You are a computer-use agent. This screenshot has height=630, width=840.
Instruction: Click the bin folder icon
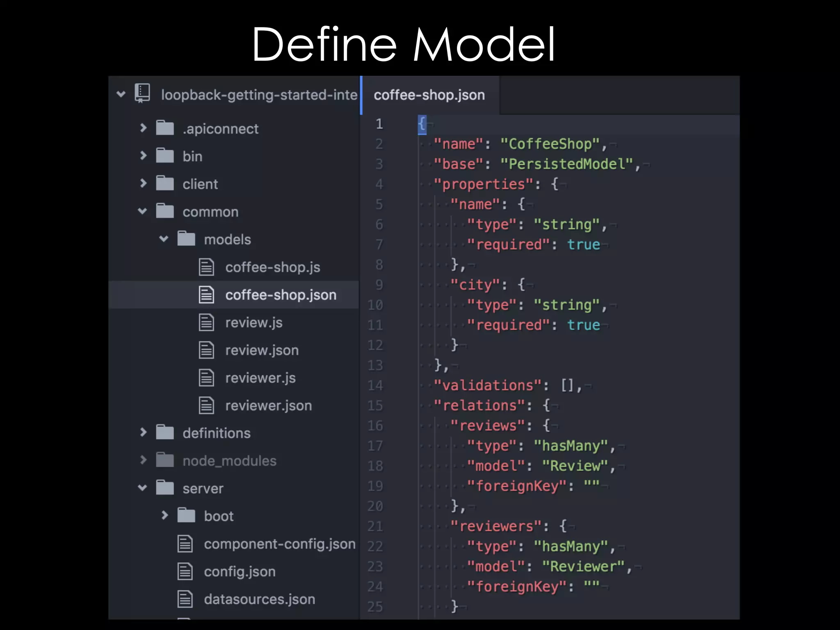(x=165, y=156)
